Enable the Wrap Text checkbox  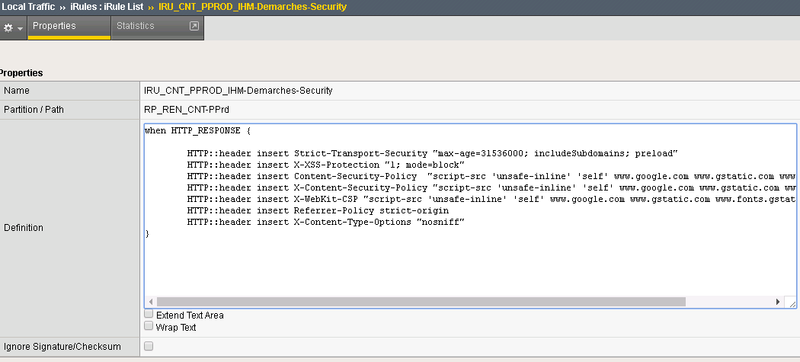(148, 326)
